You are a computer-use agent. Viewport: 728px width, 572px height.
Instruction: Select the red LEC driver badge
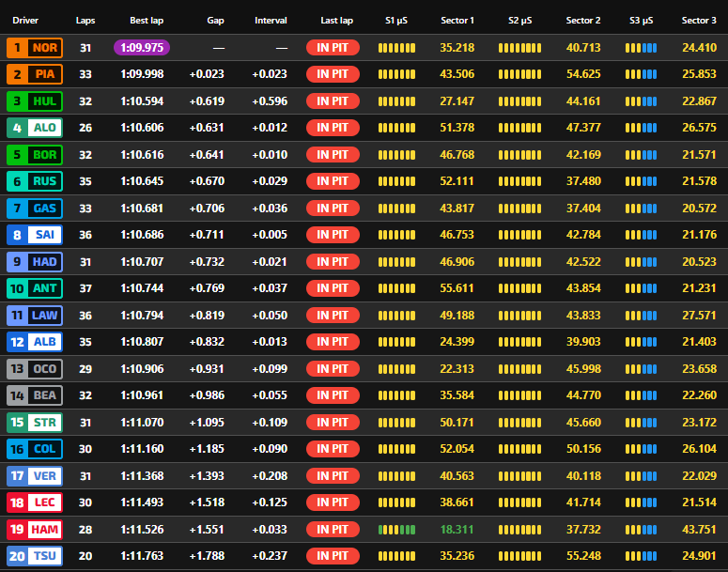click(x=34, y=502)
